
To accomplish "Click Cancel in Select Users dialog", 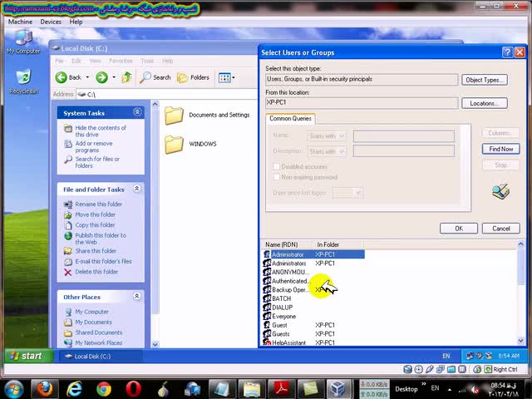I will (500, 229).
